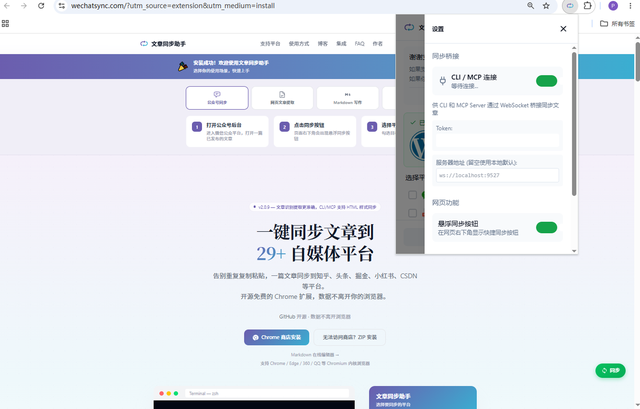Click the document icon in 网页文章提取 tab
The image size is (640, 409).
click(x=282, y=94)
